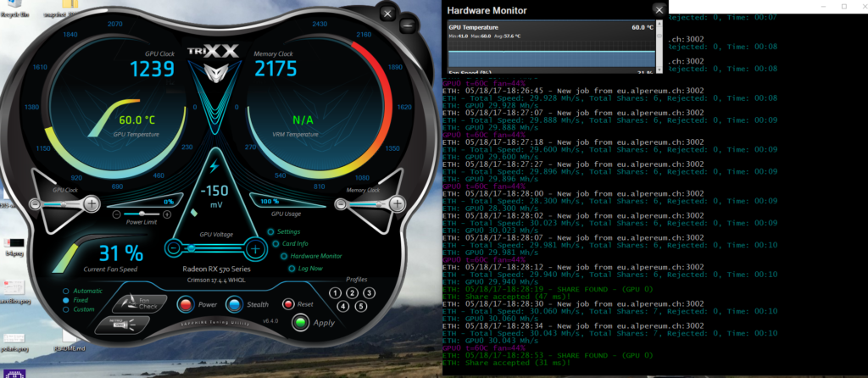Image resolution: width=868 pixels, height=378 pixels.
Task: Increase GPU Clock with plus button
Action: 92,204
